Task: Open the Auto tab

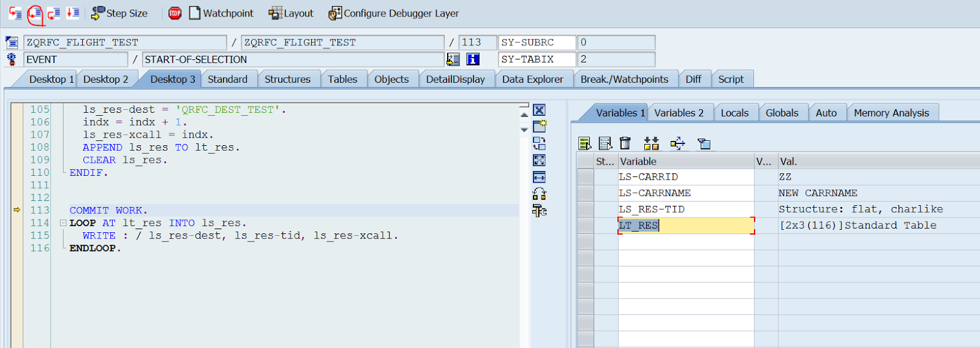Action: [x=826, y=113]
